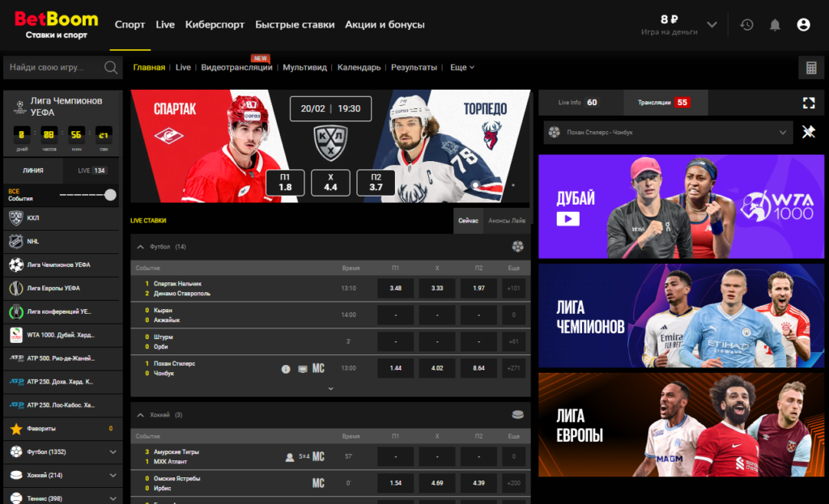Bet X 4.4 on Спартак–Торпедо banner
The width and height of the screenshot is (829, 504).
pyautogui.click(x=330, y=183)
